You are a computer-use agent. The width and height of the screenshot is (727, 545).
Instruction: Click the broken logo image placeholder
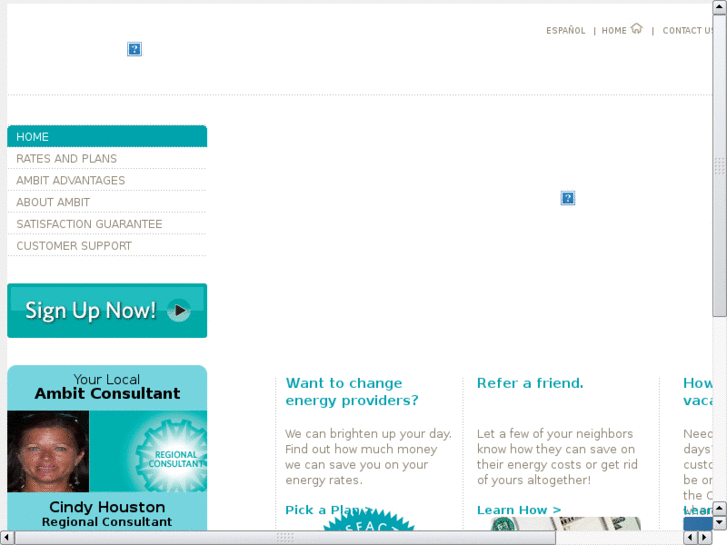coord(134,49)
